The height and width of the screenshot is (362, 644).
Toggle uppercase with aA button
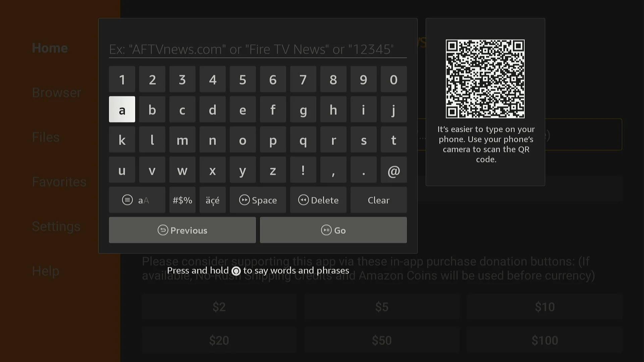[x=137, y=200]
